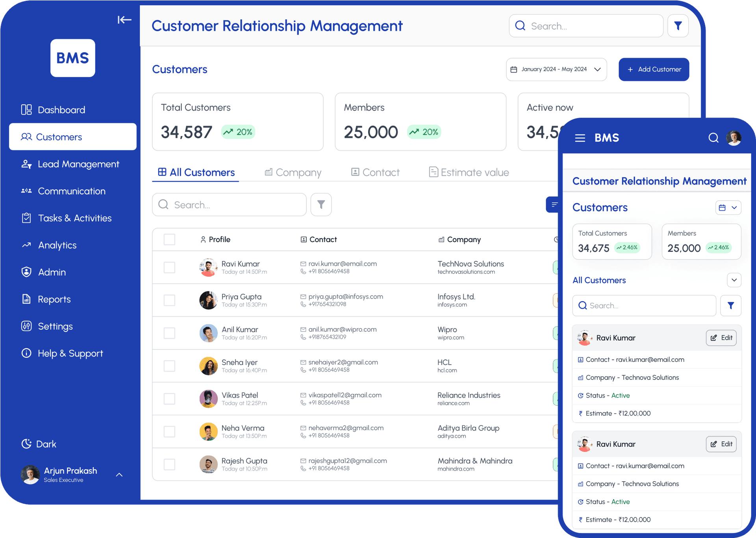Click the filter icon next to search bar

[678, 26]
